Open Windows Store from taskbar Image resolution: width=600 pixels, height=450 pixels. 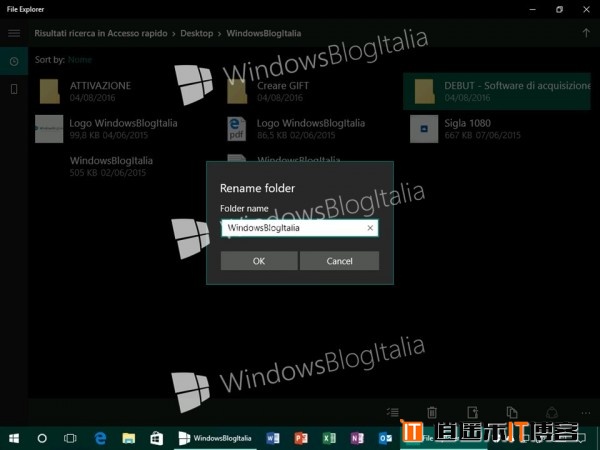(x=157, y=438)
